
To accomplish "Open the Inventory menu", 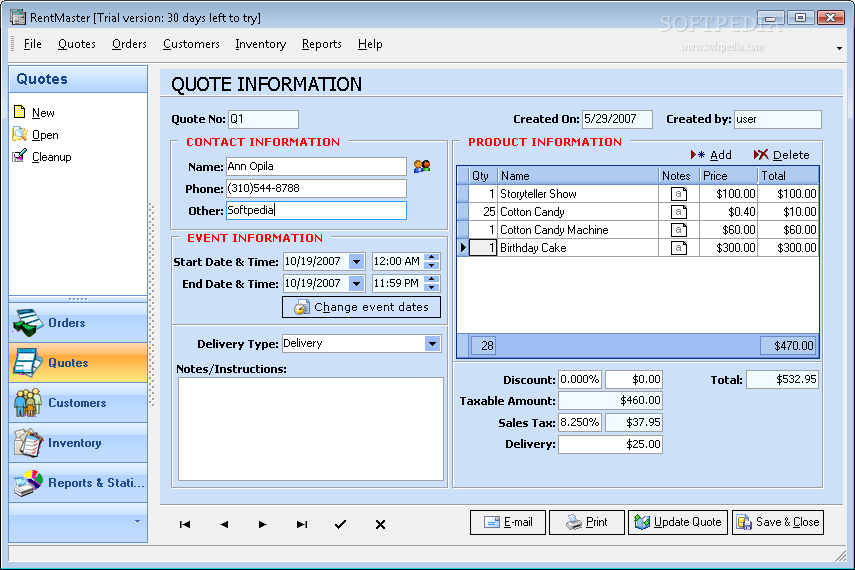I will [x=261, y=44].
